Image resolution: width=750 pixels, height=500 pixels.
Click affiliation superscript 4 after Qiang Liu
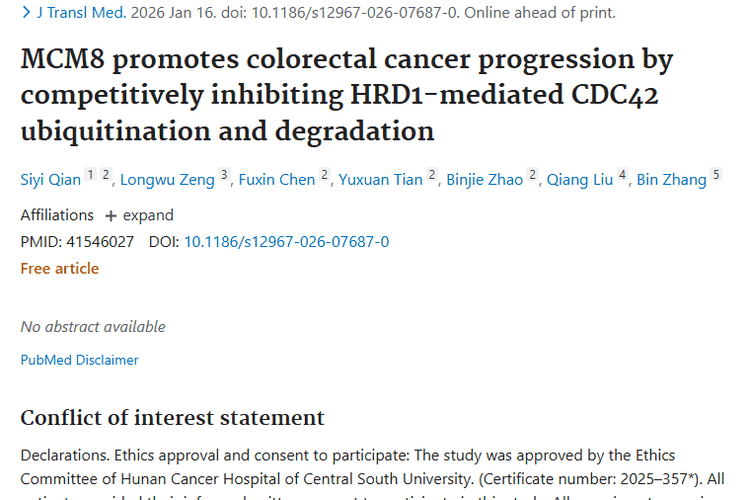pyautogui.click(x=622, y=176)
